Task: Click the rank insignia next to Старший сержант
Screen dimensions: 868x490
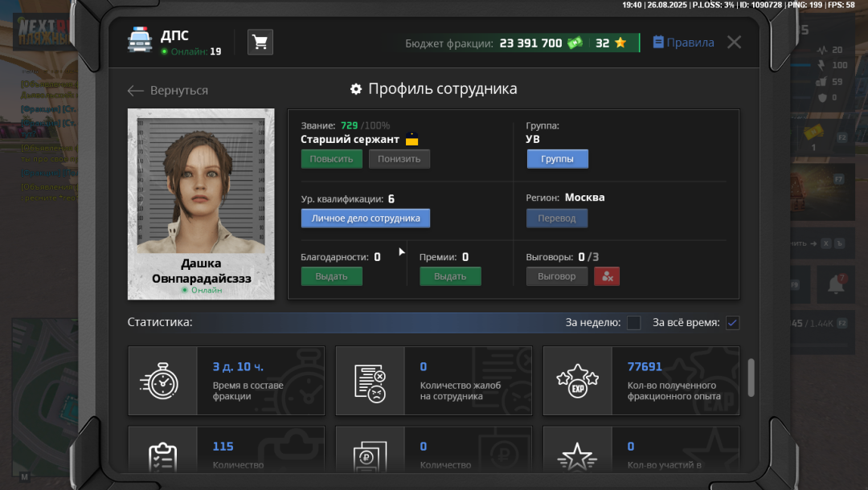Action: tap(411, 139)
